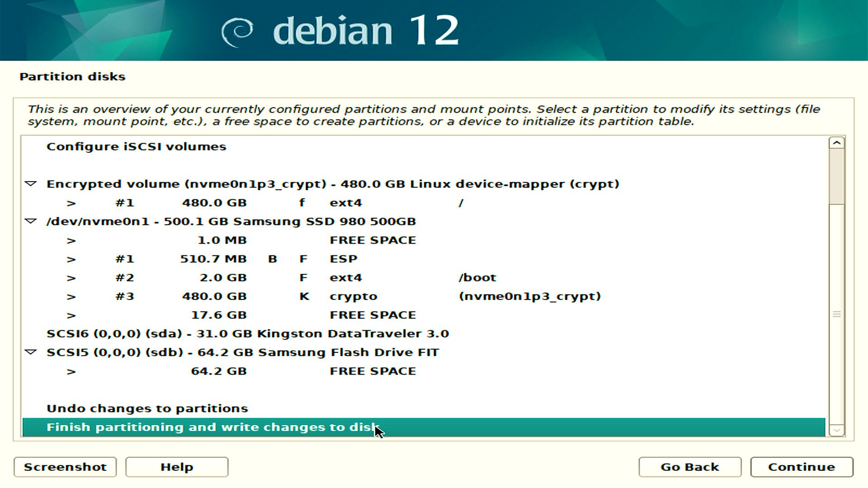Select the 1.0 MB FREE SPACE row
The height and width of the screenshot is (488, 868).
(x=424, y=240)
